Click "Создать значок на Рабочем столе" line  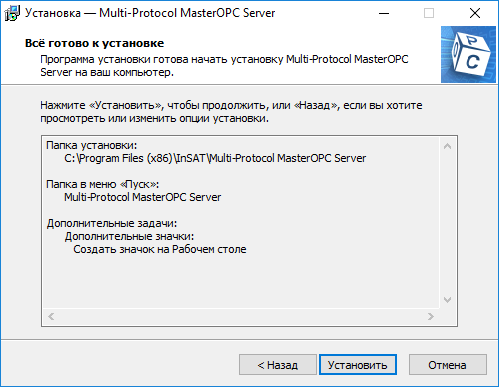pos(160,249)
